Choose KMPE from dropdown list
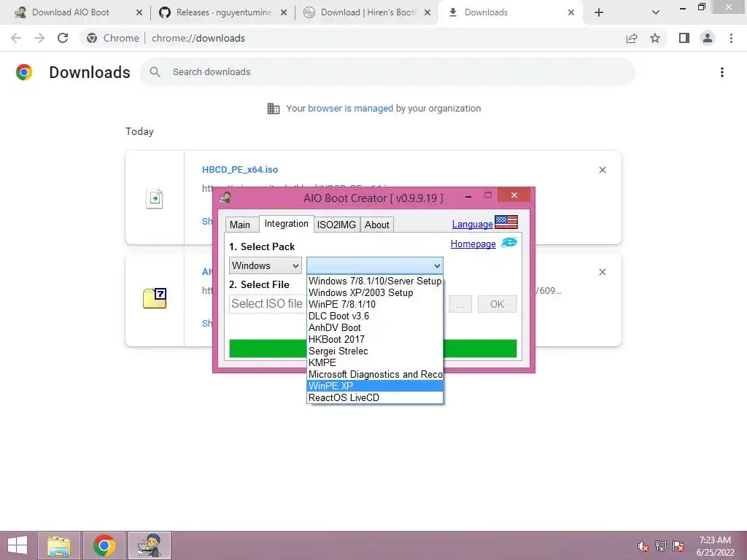This screenshot has width=747, height=560. coord(375,362)
